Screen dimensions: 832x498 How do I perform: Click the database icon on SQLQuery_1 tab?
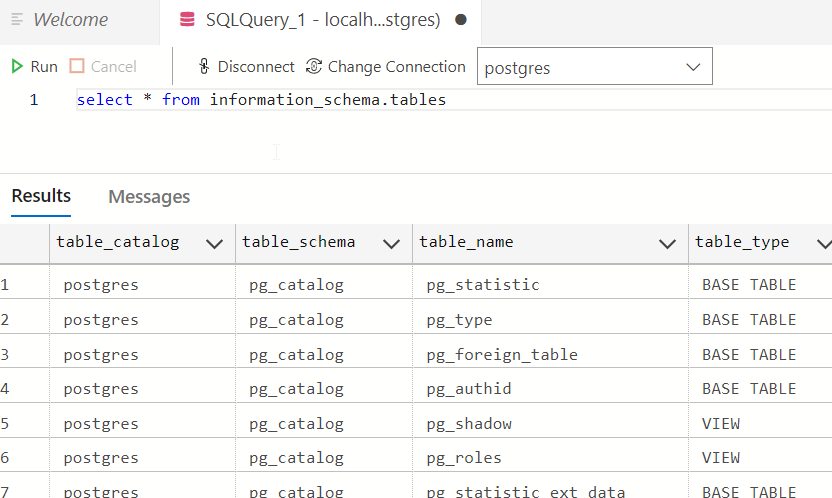click(x=186, y=20)
